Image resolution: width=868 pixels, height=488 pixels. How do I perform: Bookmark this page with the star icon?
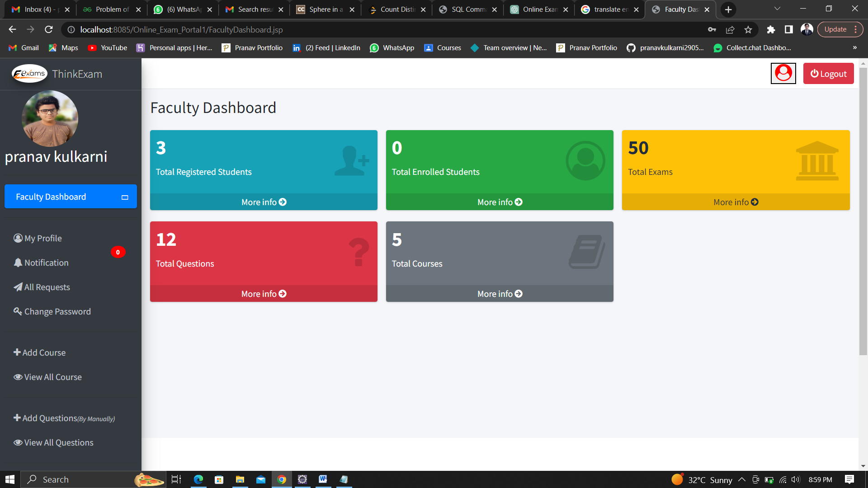(748, 30)
